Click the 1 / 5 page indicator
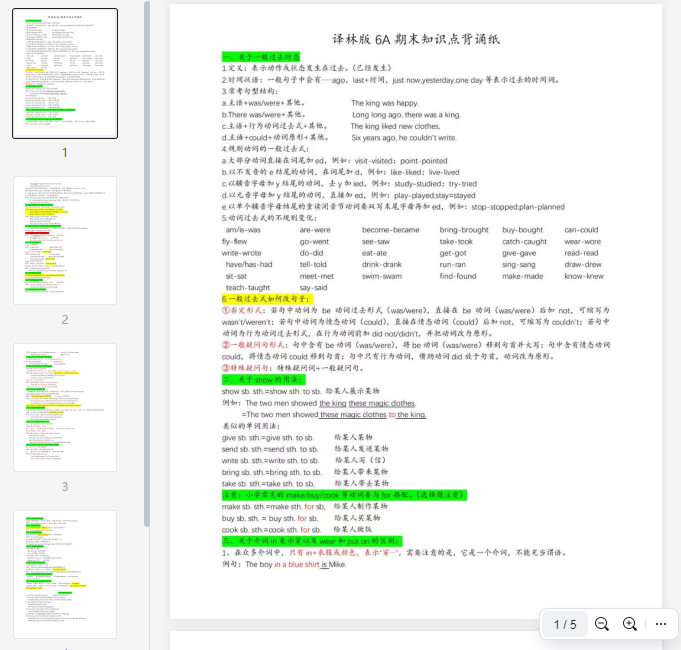Image resolution: width=681 pixels, height=650 pixels. (x=565, y=624)
